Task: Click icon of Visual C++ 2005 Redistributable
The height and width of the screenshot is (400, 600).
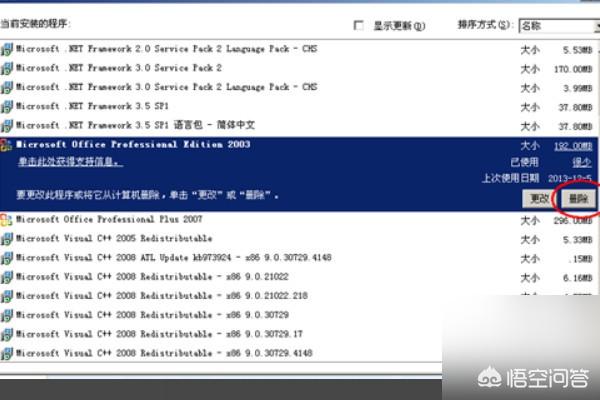Action: 7,239
